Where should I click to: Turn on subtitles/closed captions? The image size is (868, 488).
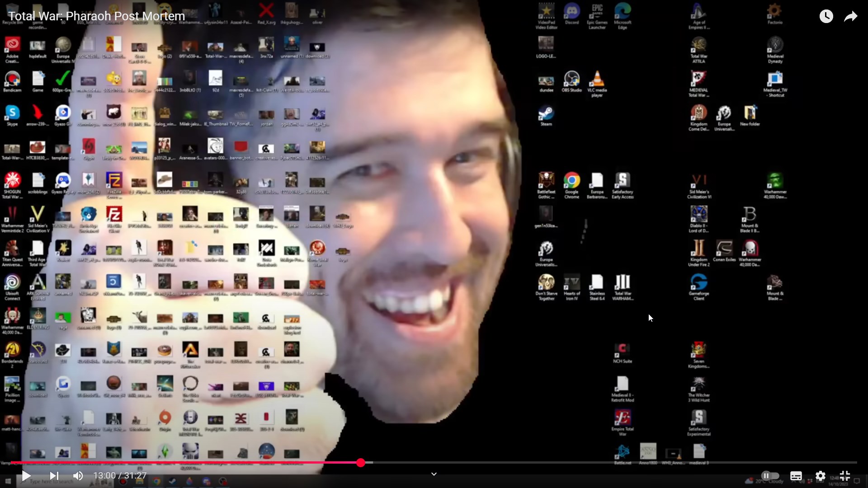[796, 476]
